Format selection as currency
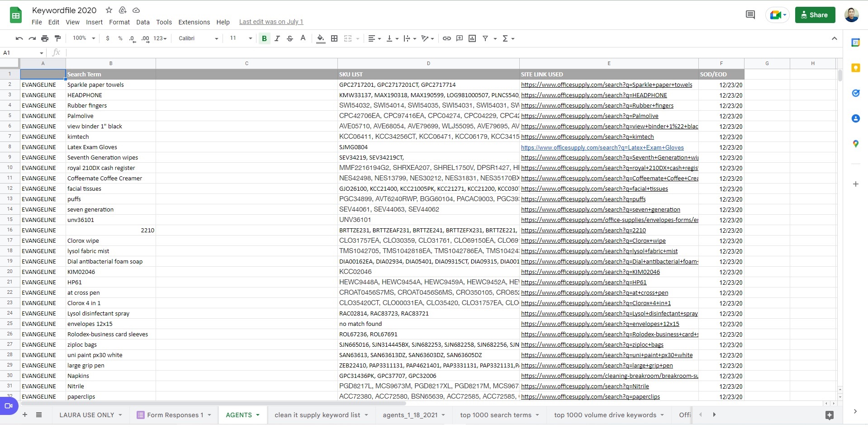Screen dimensions: 868x438 click(x=108, y=38)
